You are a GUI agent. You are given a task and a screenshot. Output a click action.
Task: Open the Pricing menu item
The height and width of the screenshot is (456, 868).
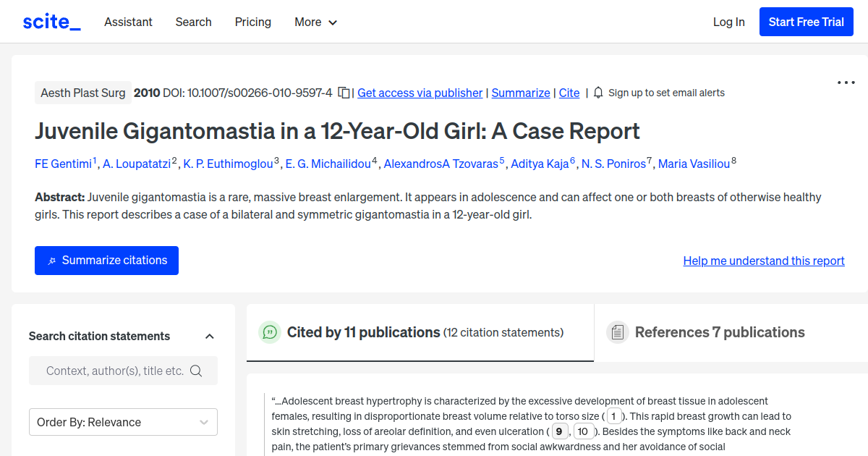tap(253, 22)
